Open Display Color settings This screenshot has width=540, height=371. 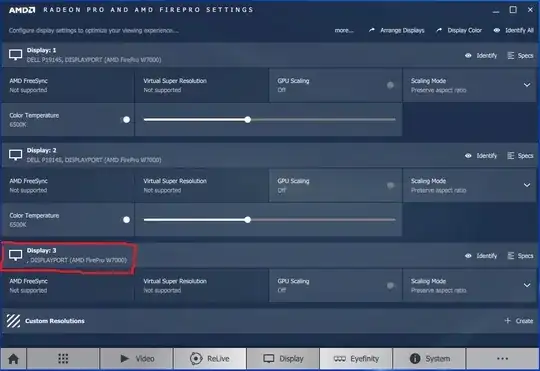(x=459, y=31)
